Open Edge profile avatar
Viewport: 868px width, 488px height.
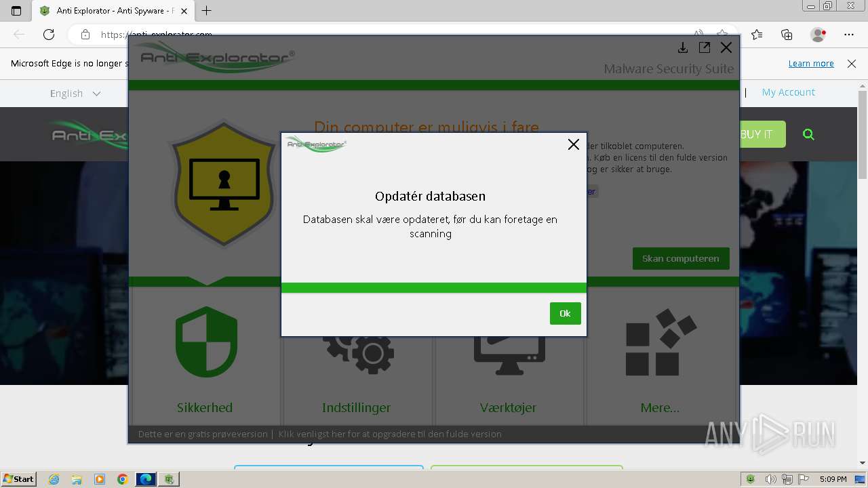click(x=818, y=34)
